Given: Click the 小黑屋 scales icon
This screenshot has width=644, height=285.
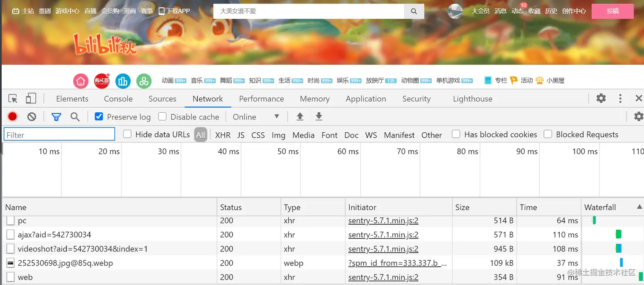Looking at the screenshot, I should click(x=540, y=80).
